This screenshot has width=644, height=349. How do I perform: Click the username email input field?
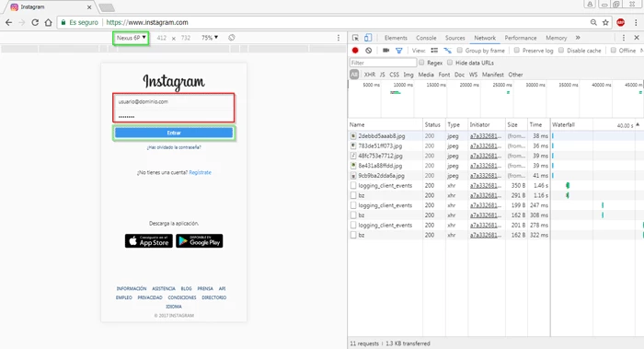pos(174,101)
